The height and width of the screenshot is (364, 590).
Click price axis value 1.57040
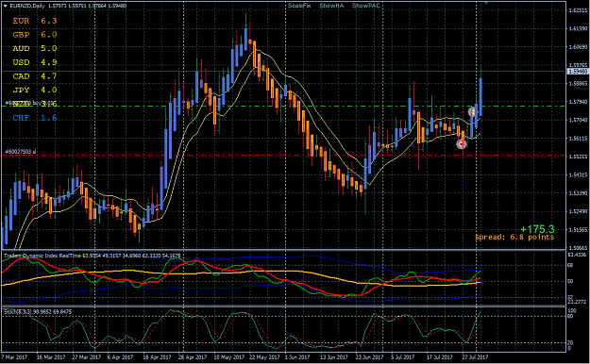tap(578, 120)
